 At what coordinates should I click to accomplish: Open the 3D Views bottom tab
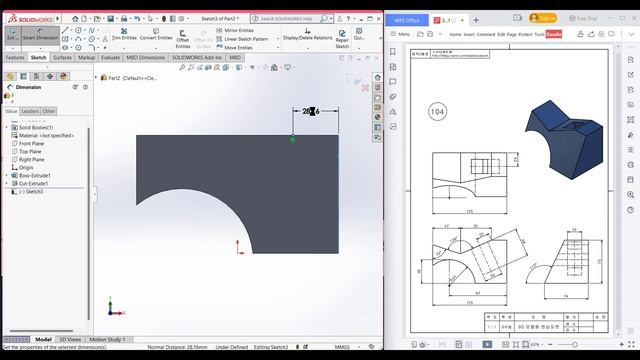coord(70,340)
